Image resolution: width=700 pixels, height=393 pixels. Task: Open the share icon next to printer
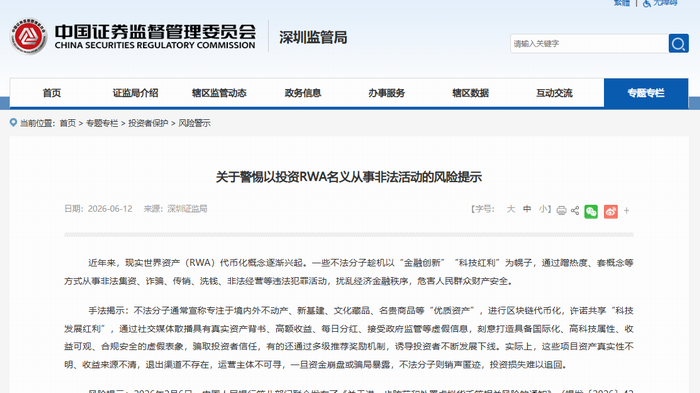click(575, 210)
